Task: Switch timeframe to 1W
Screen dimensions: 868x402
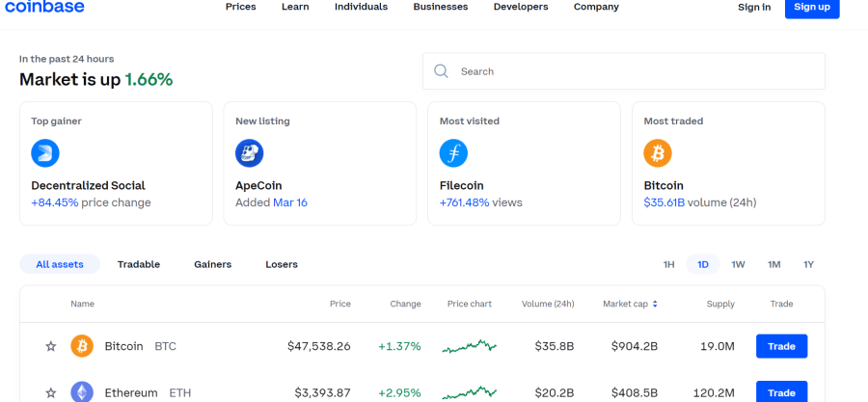Action: coord(738,264)
